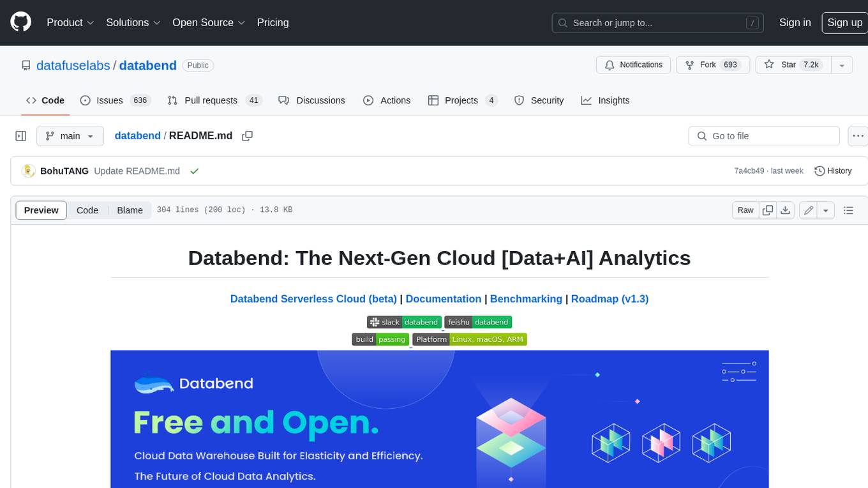
Task: Open the Benchmarking link
Action: coord(526,299)
